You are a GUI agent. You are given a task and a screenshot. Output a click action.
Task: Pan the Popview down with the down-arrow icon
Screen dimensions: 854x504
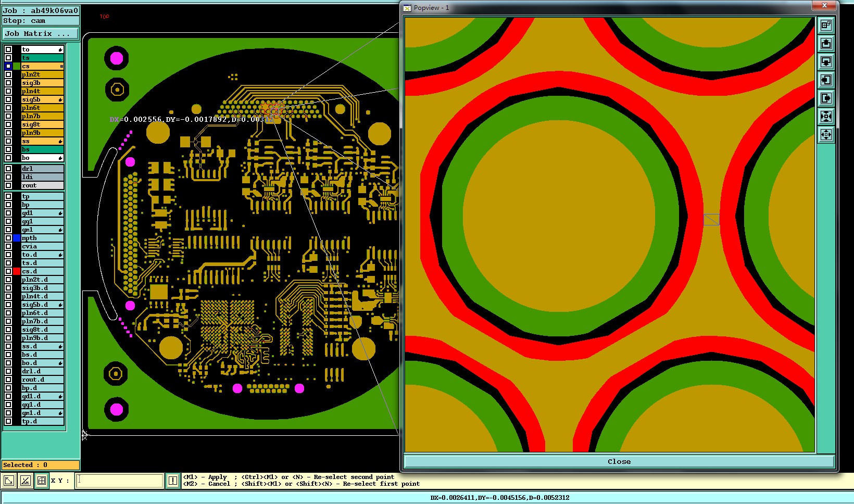(826, 61)
